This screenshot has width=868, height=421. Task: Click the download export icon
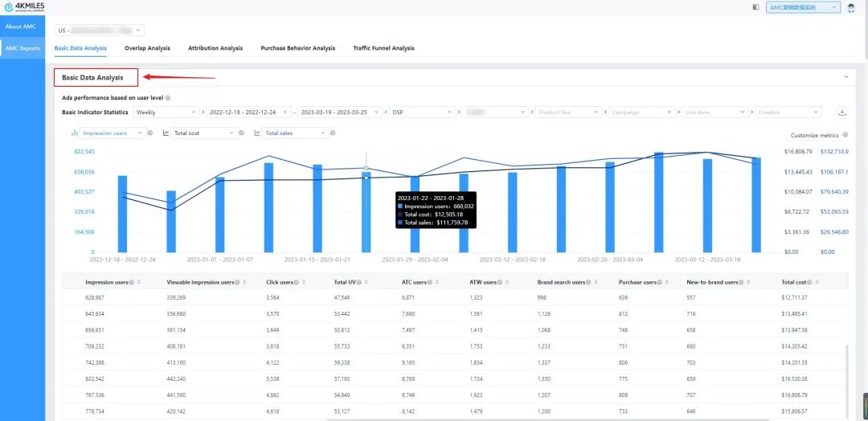coord(841,112)
